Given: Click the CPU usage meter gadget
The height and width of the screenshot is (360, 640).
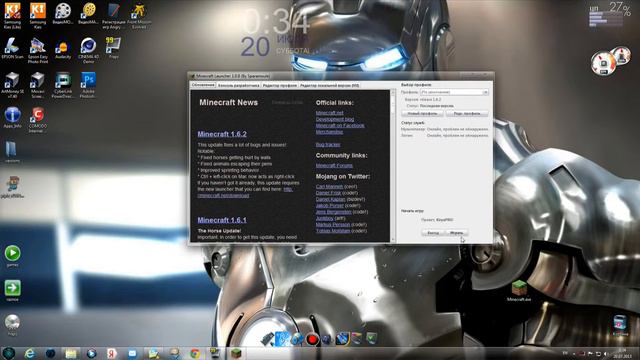Looking at the screenshot, I should pyautogui.click(x=610, y=16).
